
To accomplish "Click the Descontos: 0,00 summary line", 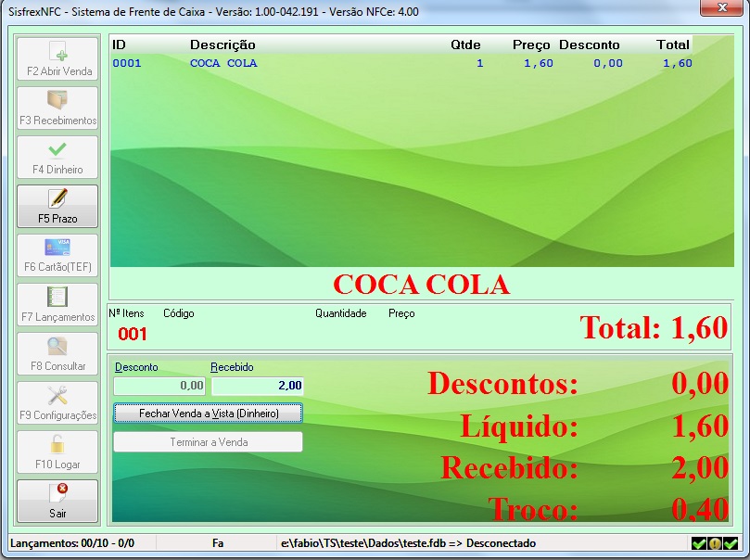I will pyautogui.click(x=578, y=384).
